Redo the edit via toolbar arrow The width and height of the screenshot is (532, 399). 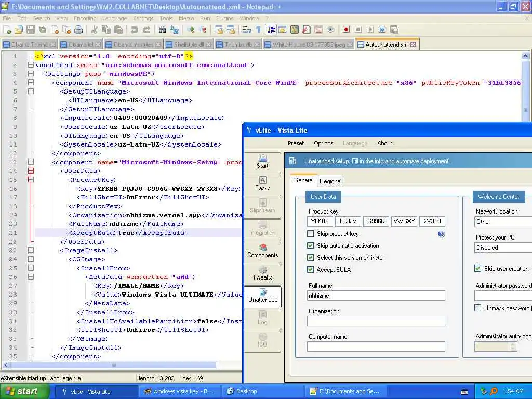coord(147,30)
